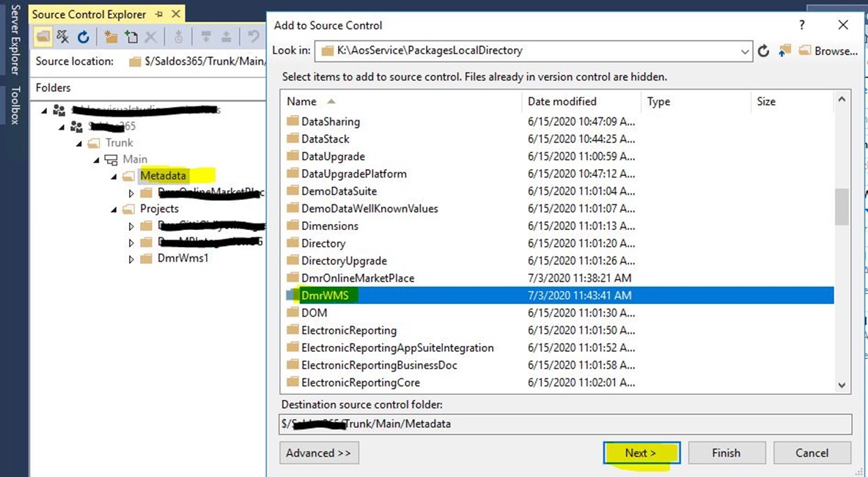Open help with the question mark
Screen dimensions: 868x477
[x=802, y=25]
